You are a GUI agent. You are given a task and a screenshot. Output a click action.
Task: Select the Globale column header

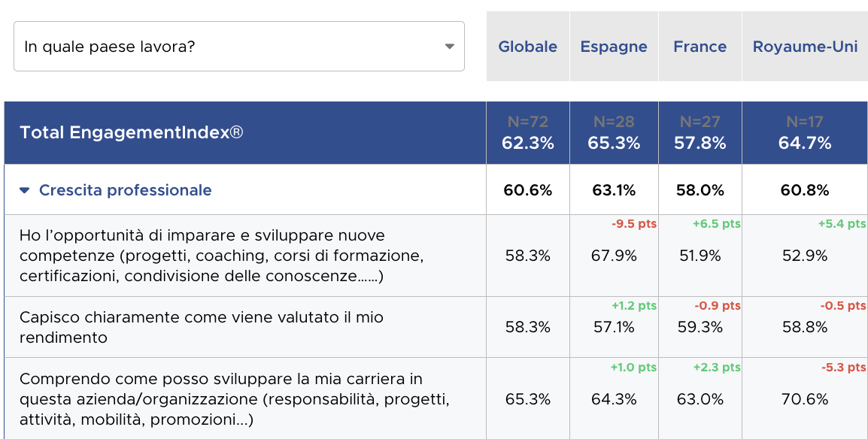click(x=527, y=47)
